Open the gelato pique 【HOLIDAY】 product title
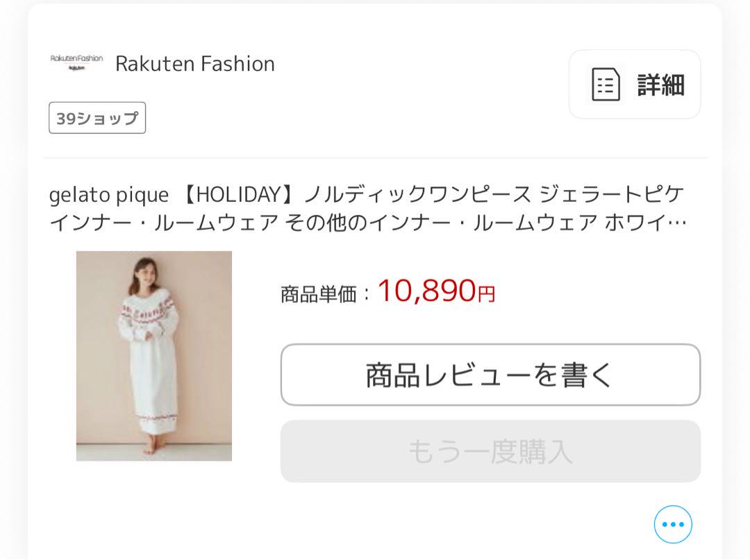The image size is (750, 560). click(367, 208)
